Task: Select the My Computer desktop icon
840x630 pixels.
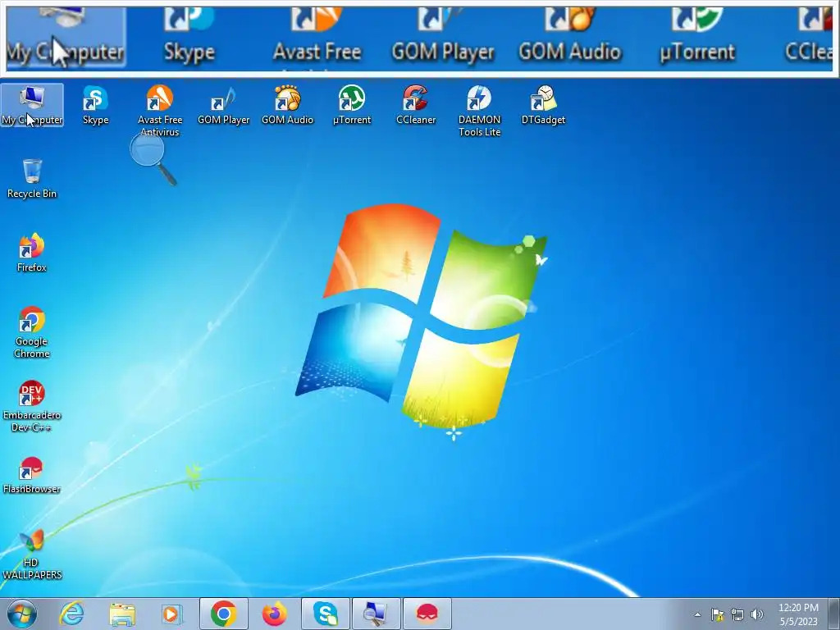Action: point(32,105)
